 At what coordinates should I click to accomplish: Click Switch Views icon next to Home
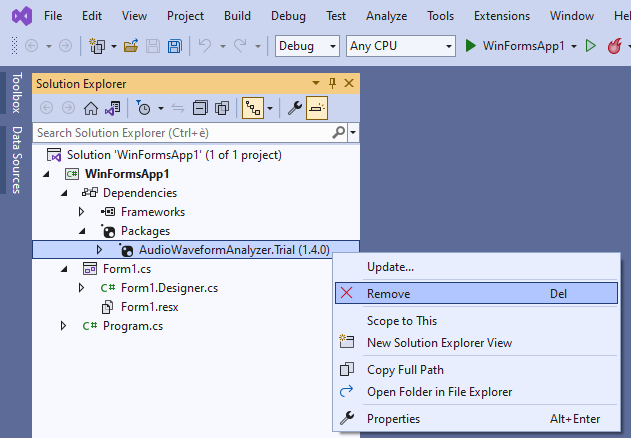point(113,108)
